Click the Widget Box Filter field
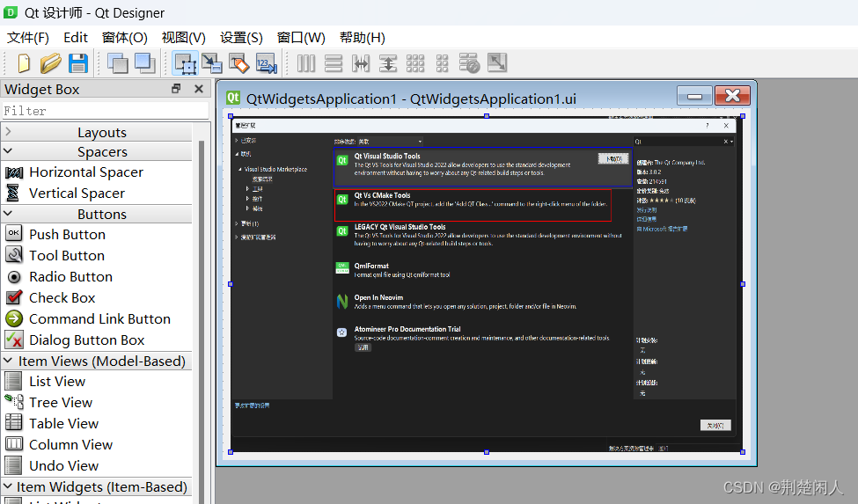This screenshot has height=504, width=858. click(106, 111)
